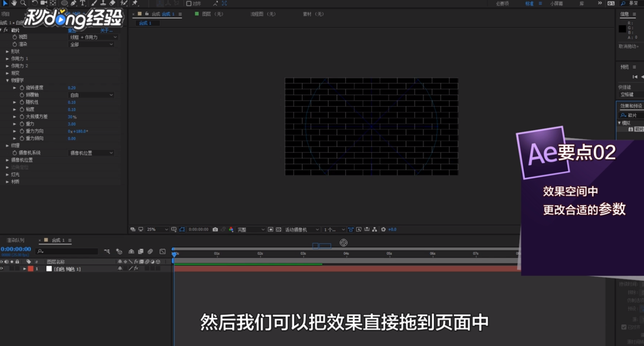This screenshot has width=644, height=346.
Task: Open the 倾覆轴 dropdown set to 自由
Action: (x=91, y=95)
